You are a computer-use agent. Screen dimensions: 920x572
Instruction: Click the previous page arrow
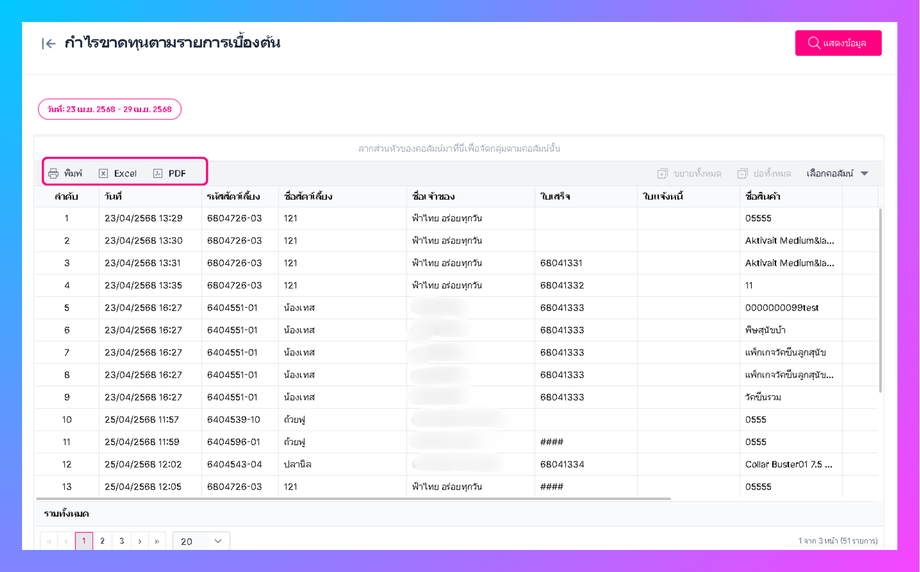(66, 541)
